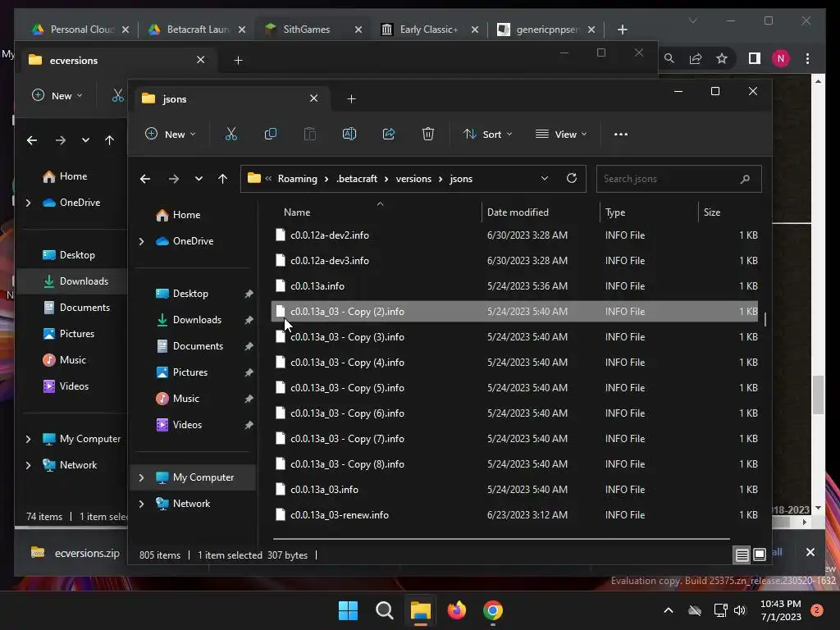Go back in ecversions window
This screenshot has width=840, height=630.
coord(32,140)
